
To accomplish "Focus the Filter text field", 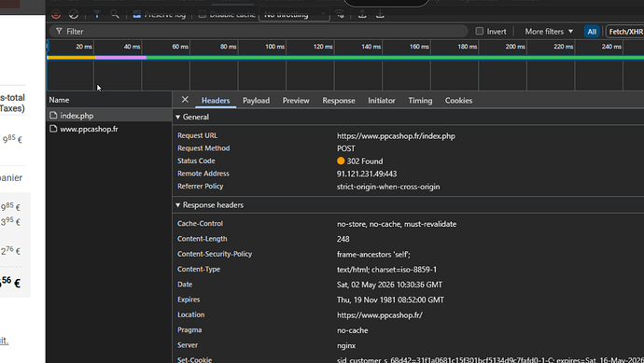I will coord(259,31).
